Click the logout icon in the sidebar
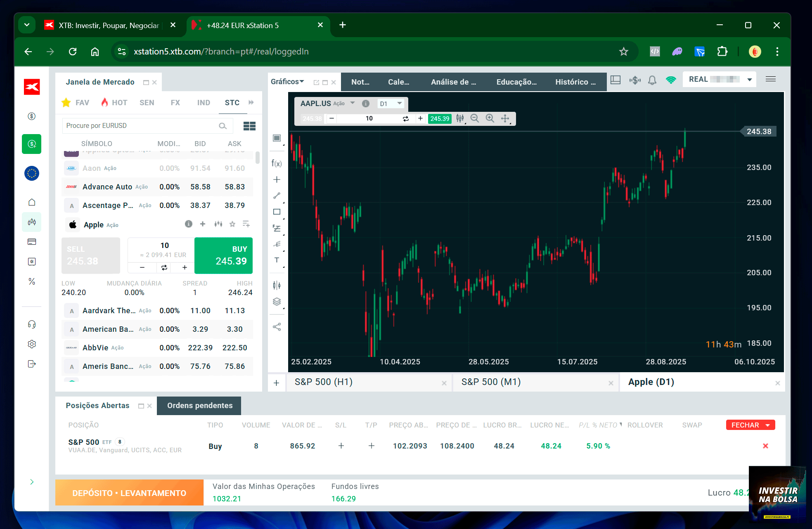This screenshot has height=529, width=812. tap(32, 364)
